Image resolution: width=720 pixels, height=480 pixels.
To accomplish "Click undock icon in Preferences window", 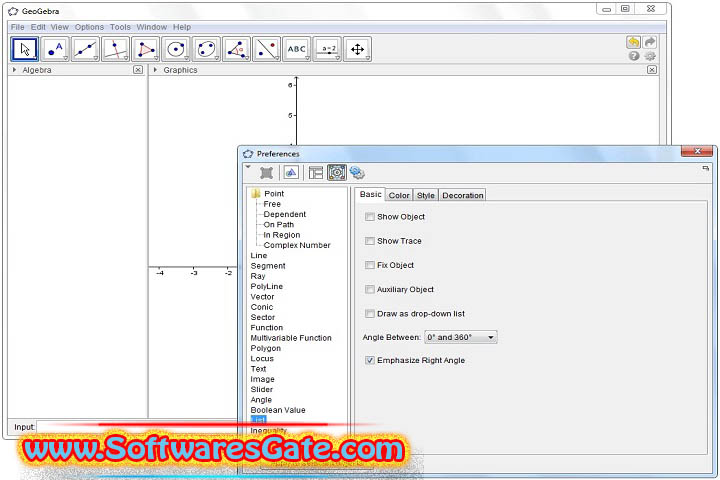I will click(x=706, y=169).
